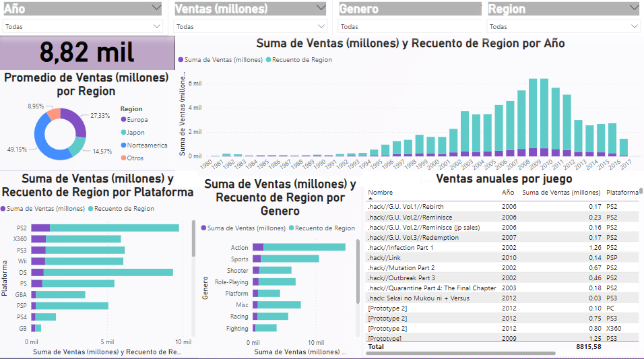Screen dimensions: 644x359
Task: Click the purple Europa legend marker
Action: 124,120
